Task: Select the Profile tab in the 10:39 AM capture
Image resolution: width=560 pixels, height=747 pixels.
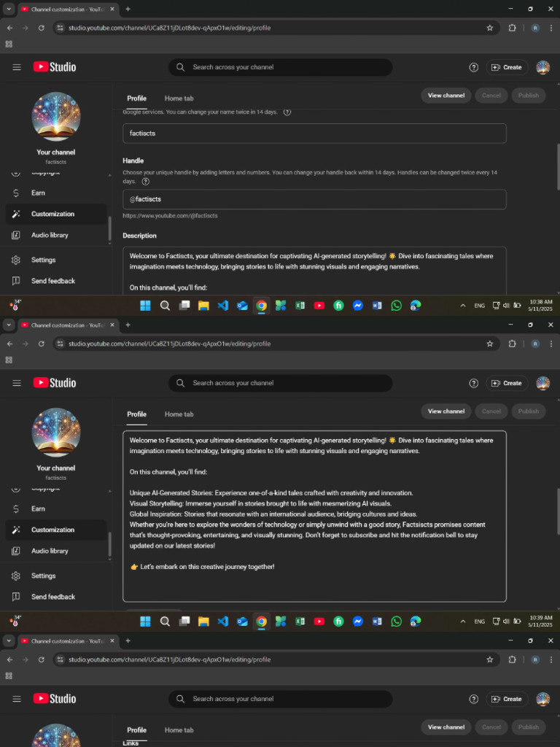Action: 136,414
